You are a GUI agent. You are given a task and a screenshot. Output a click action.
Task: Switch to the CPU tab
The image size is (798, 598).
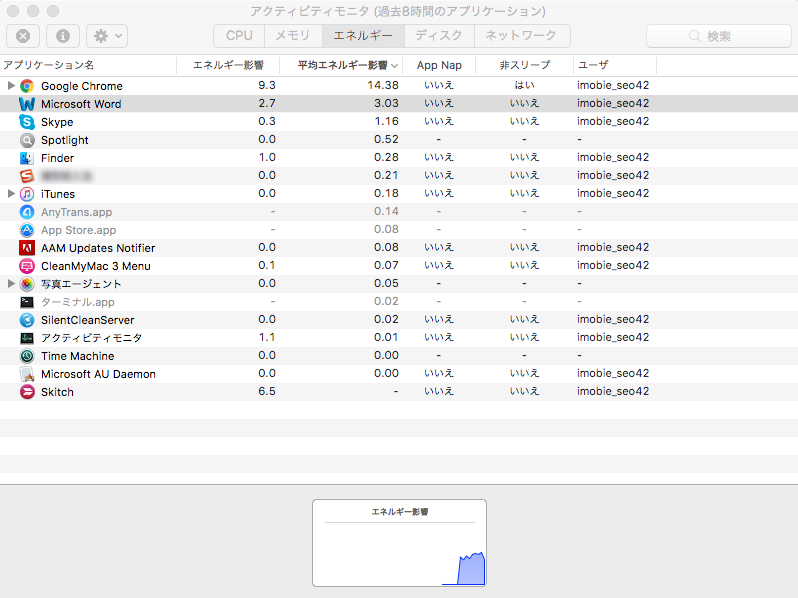(x=239, y=36)
